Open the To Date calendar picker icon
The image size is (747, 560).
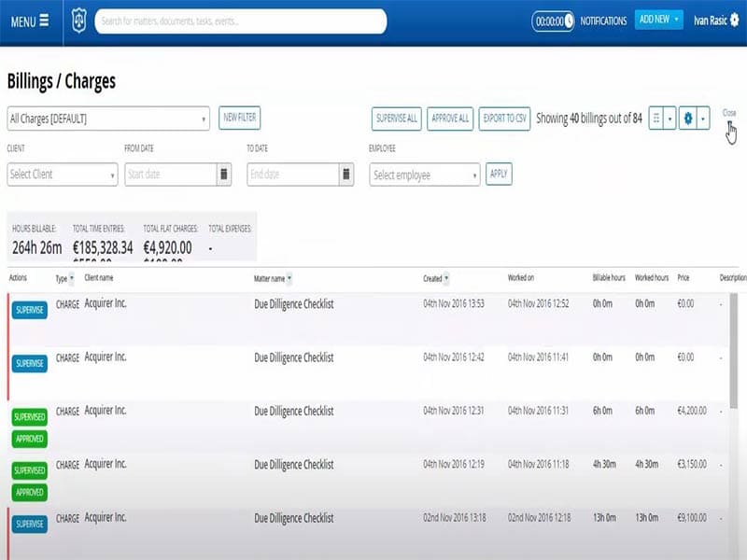pos(346,175)
